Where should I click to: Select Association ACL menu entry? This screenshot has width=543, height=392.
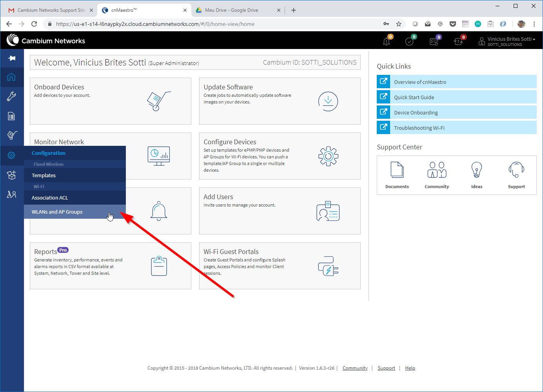coord(75,198)
